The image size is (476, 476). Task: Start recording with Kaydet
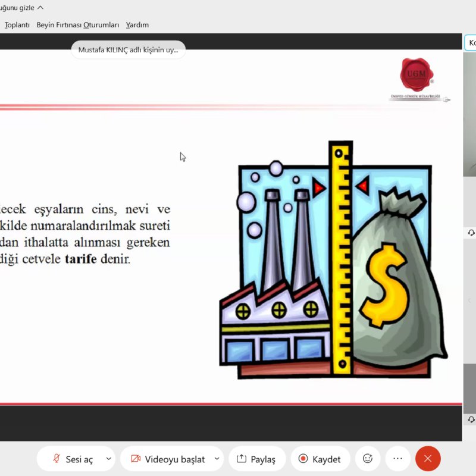[320, 459]
